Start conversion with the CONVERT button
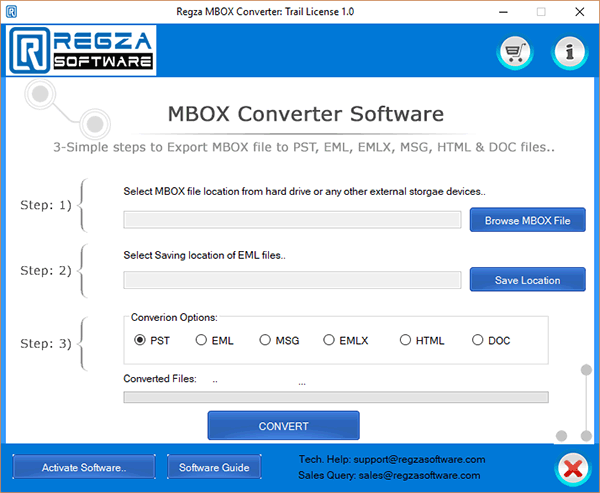 [x=284, y=426]
